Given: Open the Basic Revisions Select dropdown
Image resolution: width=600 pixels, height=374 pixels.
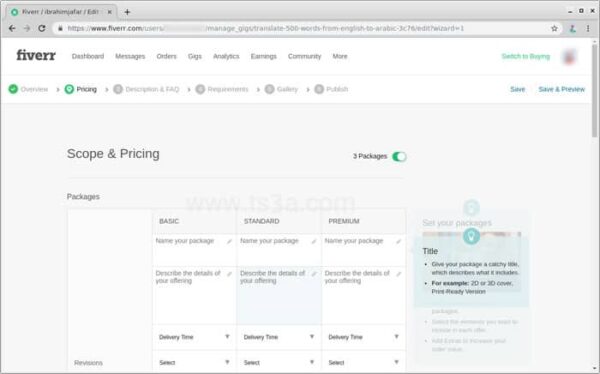Looking at the screenshot, I should pos(194,362).
